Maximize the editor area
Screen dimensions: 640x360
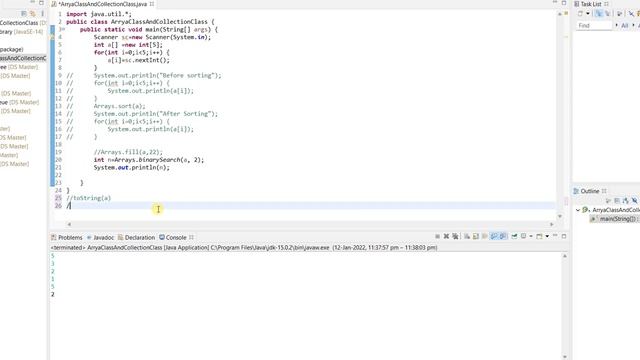pos(564,3)
